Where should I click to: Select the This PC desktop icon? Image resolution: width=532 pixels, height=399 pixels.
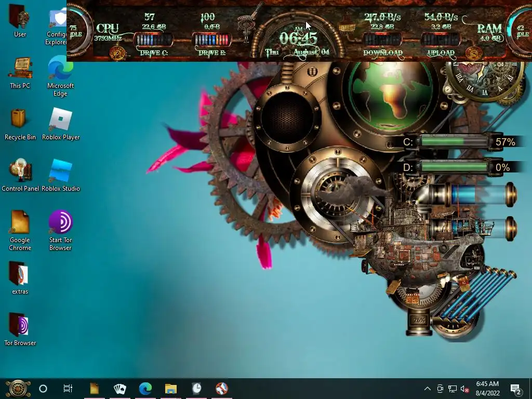click(x=20, y=73)
